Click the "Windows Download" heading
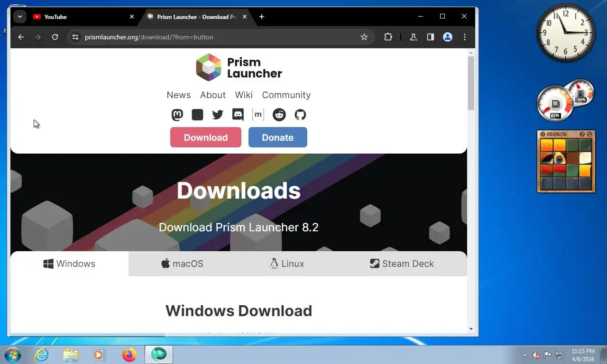 [239, 311]
